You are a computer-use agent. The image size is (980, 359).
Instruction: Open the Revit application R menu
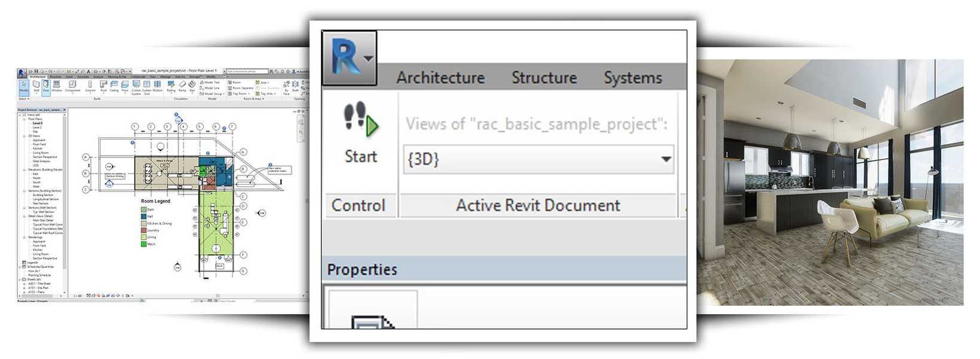click(x=349, y=57)
